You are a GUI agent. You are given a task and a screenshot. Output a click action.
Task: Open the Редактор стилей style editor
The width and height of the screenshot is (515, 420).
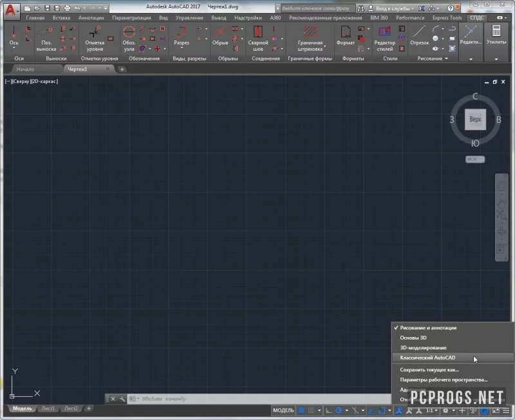click(x=384, y=39)
